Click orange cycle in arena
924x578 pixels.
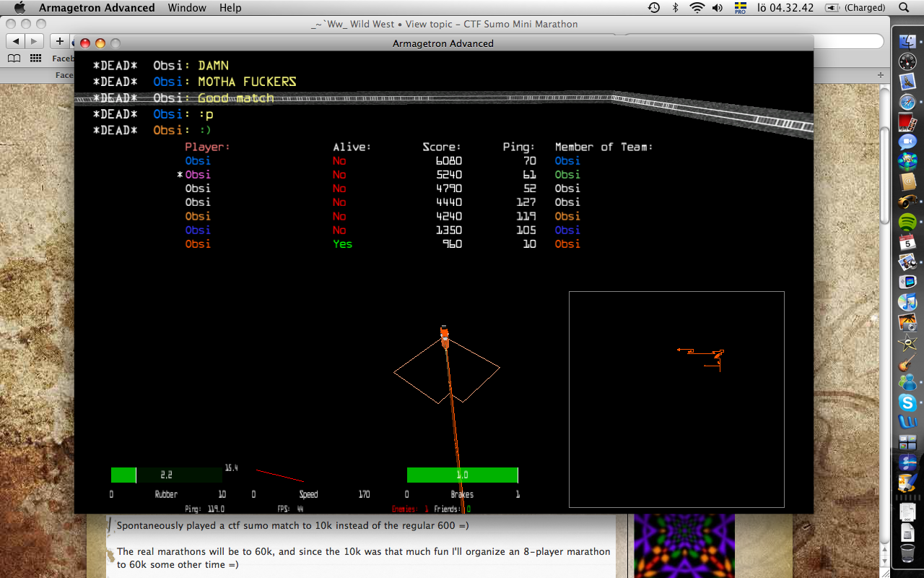[x=445, y=337]
